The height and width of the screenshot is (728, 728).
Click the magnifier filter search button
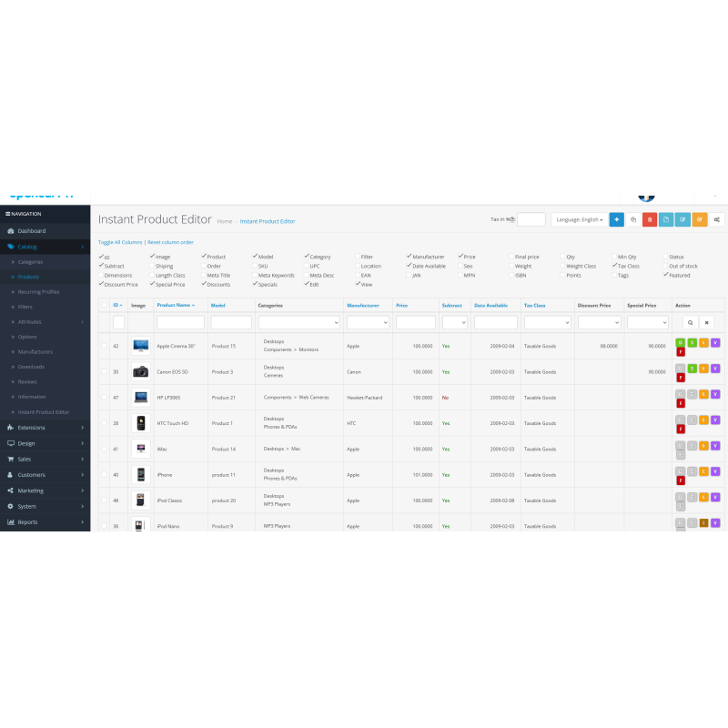[x=690, y=322]
